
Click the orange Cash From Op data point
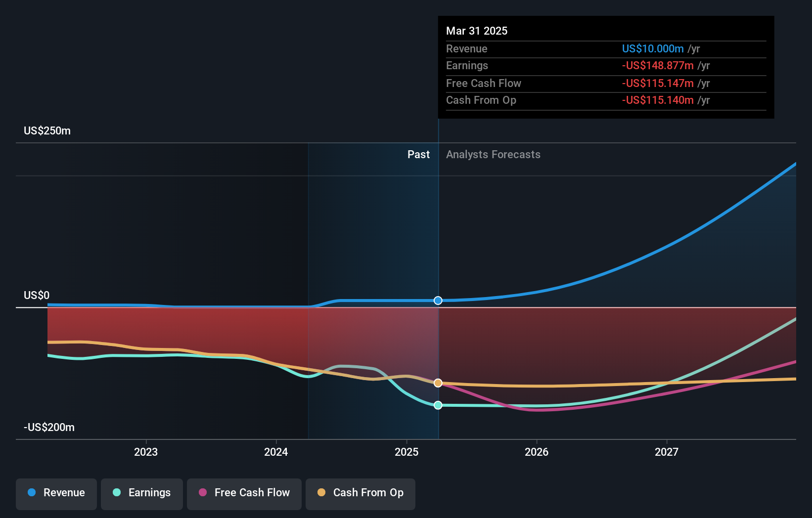[438, 383]
